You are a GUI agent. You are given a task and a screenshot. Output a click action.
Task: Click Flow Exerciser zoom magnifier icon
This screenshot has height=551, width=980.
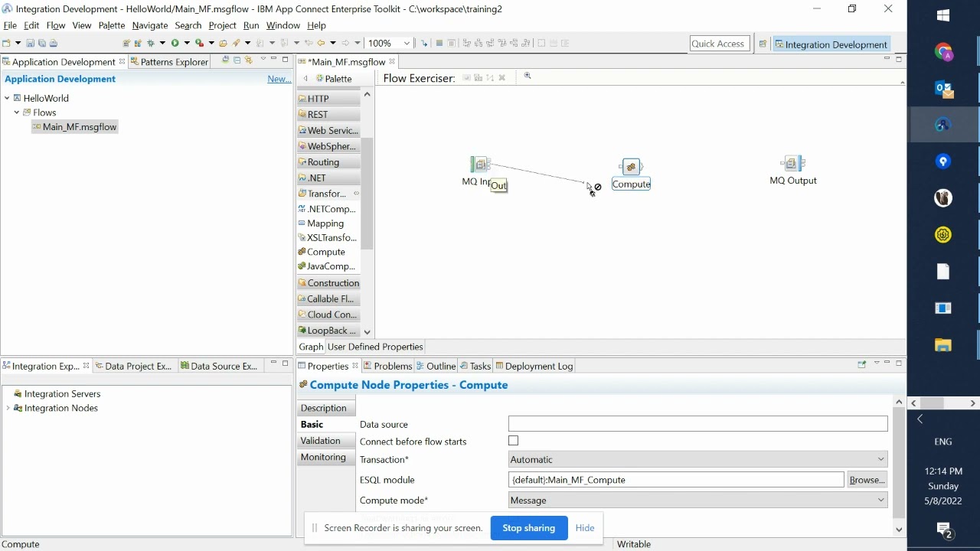528,77
